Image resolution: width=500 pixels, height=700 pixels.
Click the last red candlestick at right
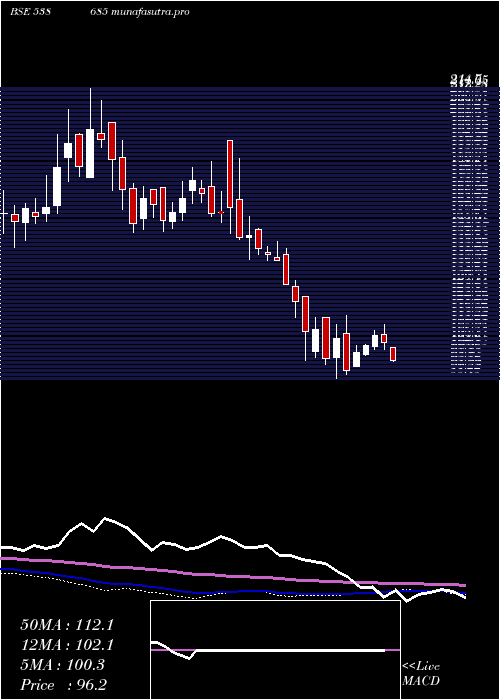[x=393, y=354]
